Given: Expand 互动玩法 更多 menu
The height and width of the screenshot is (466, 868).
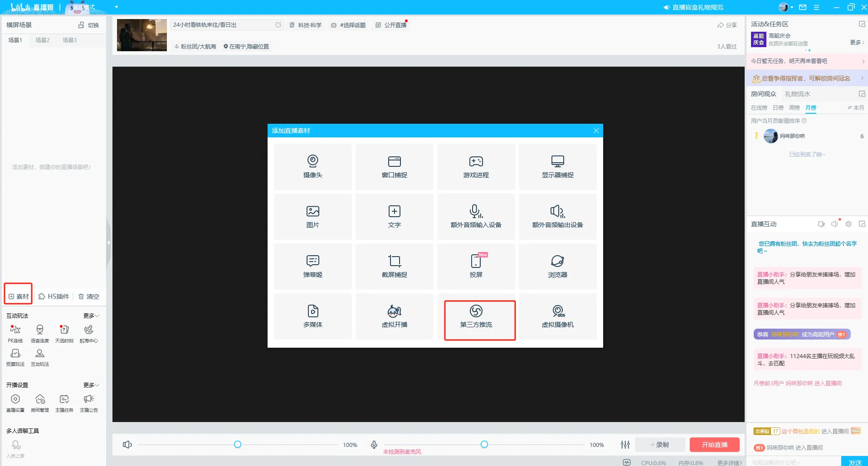Looking at the screenshot, I should 91,316.
